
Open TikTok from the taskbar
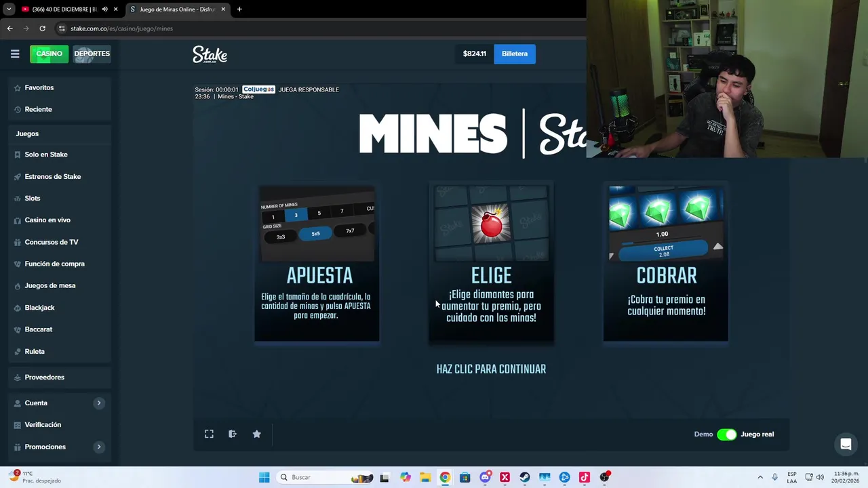(585, 477)
